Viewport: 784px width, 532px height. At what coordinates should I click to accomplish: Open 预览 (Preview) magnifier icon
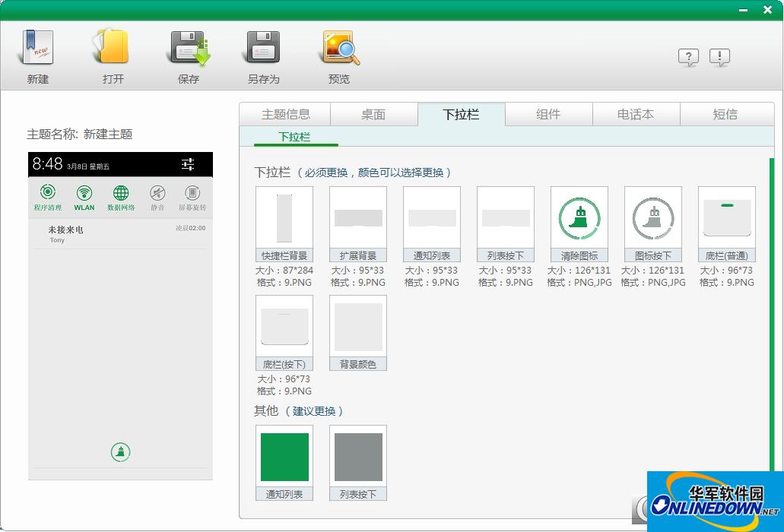tap(339, 48)
